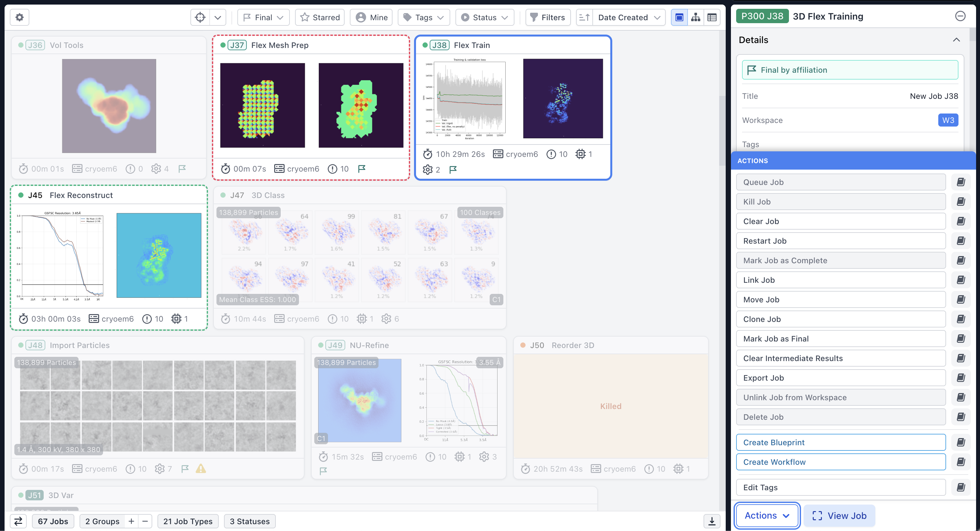Viewport: 980px width, 531px height.
Task: Click the View Job button
Action: 839,515
